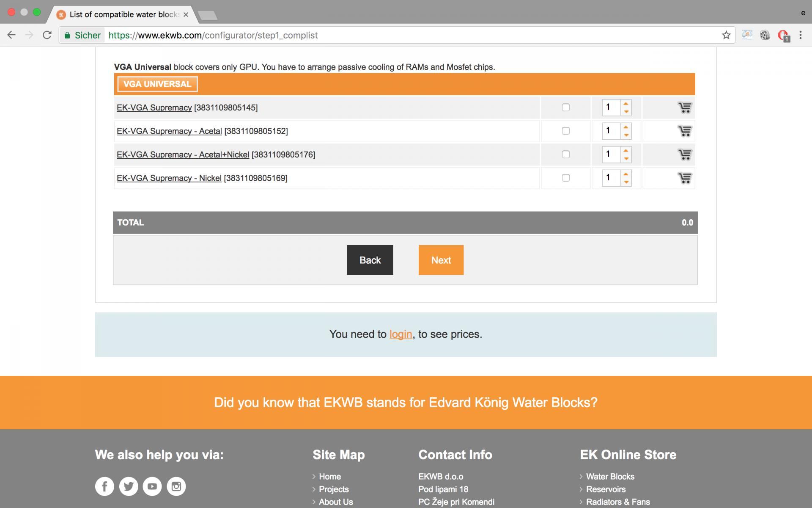
Task: Select the 'List of compatible water blocks' tab
Action: point(123,14)
